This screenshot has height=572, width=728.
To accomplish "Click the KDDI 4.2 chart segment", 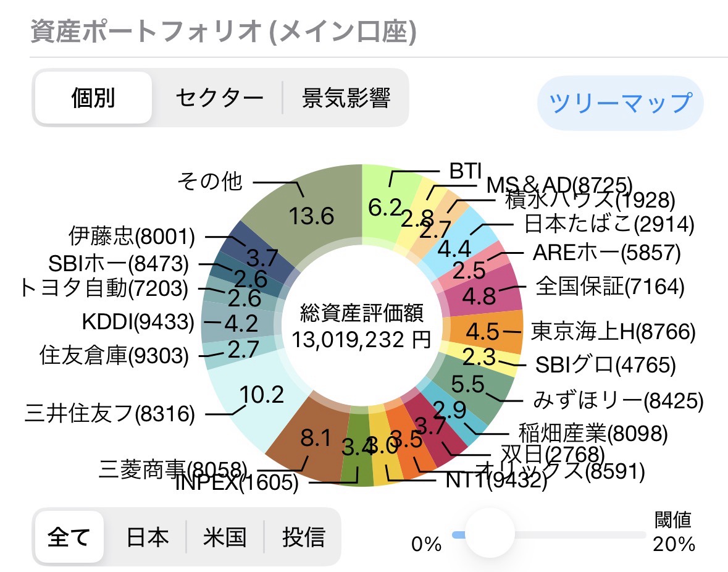I will 232,323.
